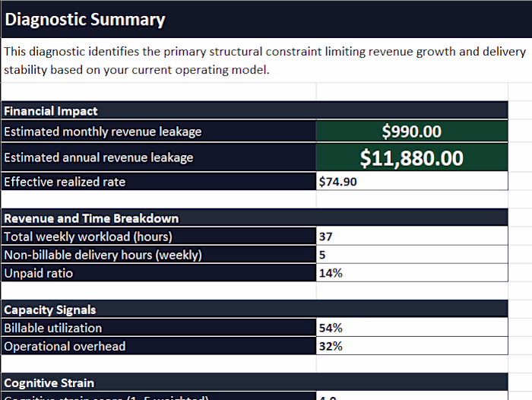The width and height of the screenshot is (532, 400).
Task: Click the Cognitive Strain section header
Action: click(49, 383)
